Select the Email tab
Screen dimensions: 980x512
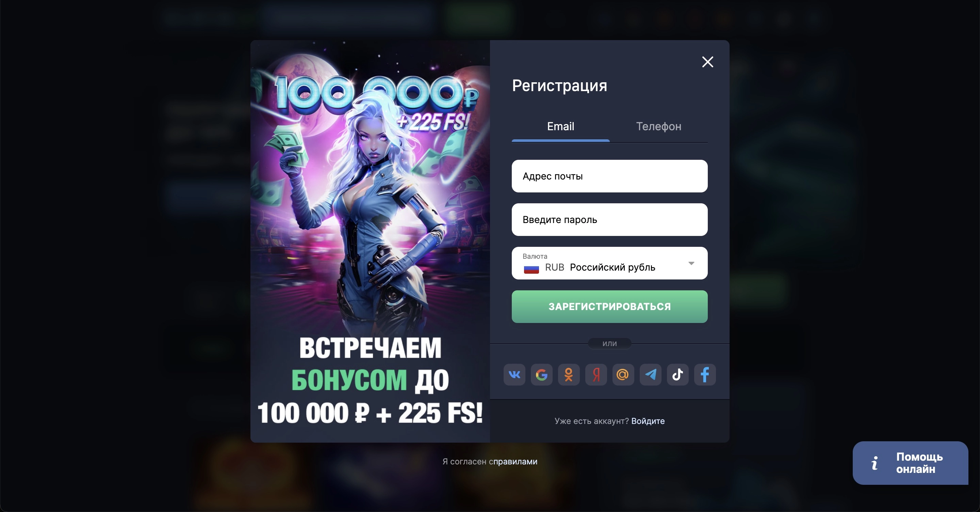point(560,126)
